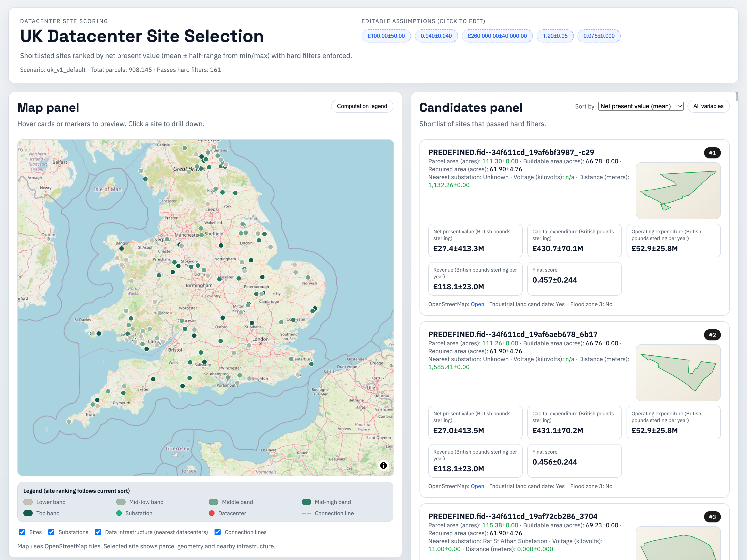This screenshot has width=747, height=560.
Task: Click the Datacenter legend red dot
Action: coord(212,513)
